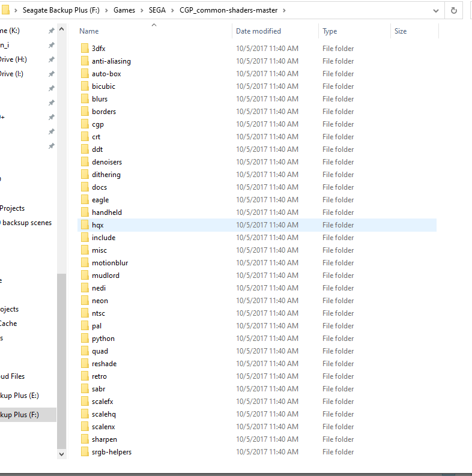Sort files by Date modified column

[258, 31]
